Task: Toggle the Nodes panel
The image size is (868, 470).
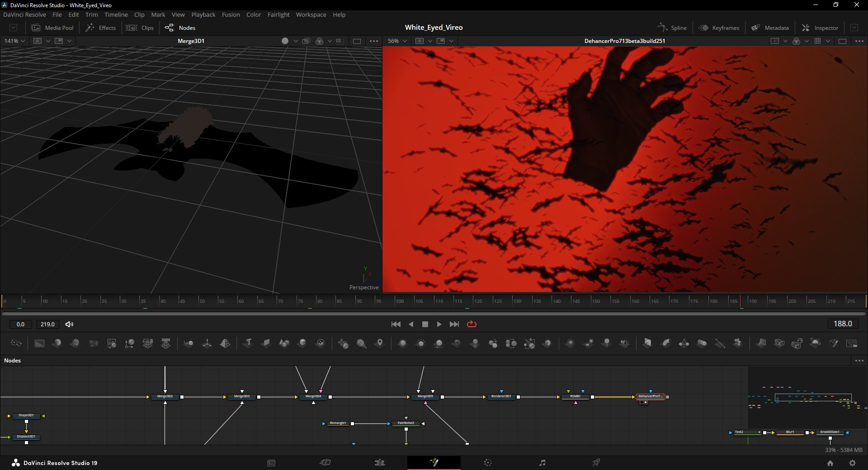Action: (x=180, y=28)
